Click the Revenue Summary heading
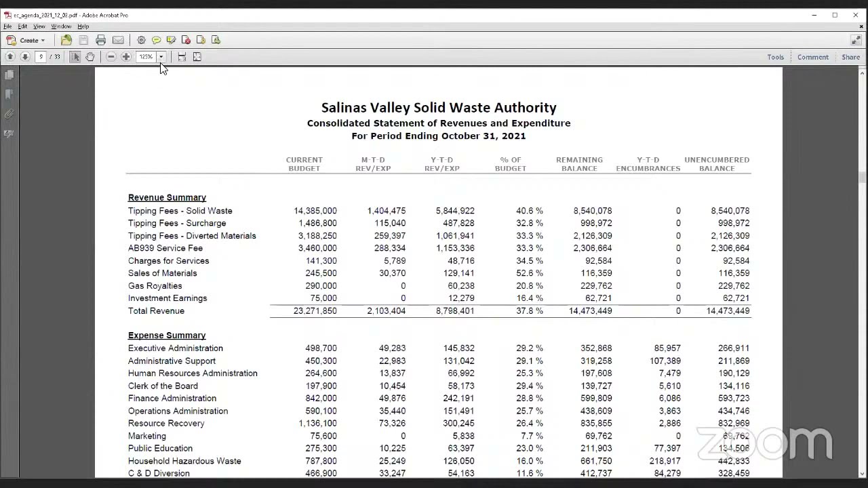This screenshot has height=488, width=868. pos(167,197)
